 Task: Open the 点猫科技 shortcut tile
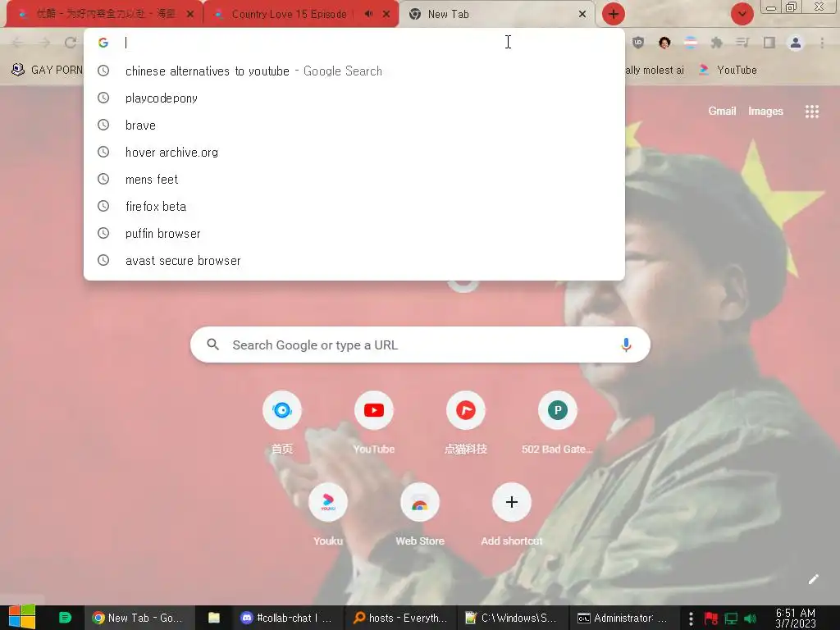466,424
